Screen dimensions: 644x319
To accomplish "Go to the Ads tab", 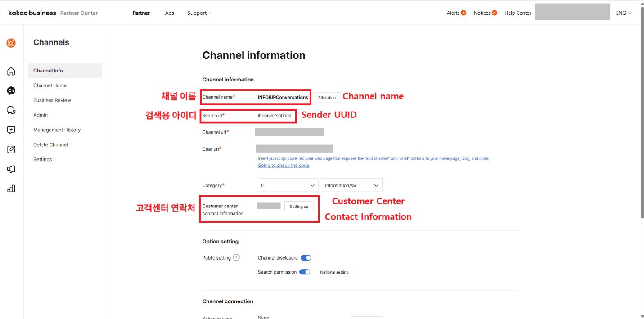I will click(x=170, y=13).
